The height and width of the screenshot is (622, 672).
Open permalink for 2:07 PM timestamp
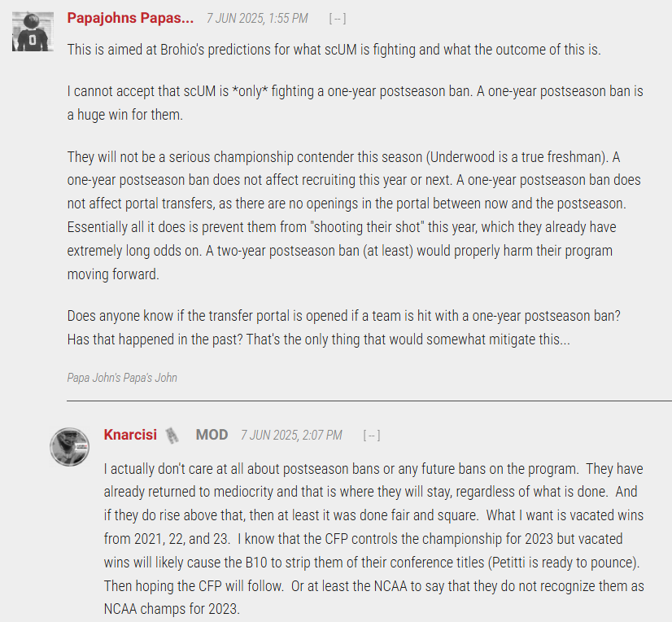291,435
